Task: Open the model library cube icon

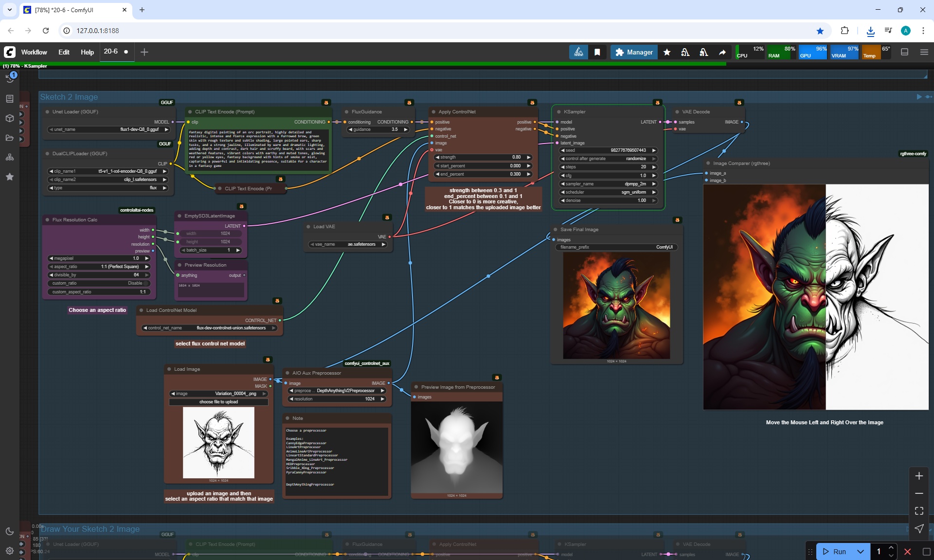Action: 10,118
